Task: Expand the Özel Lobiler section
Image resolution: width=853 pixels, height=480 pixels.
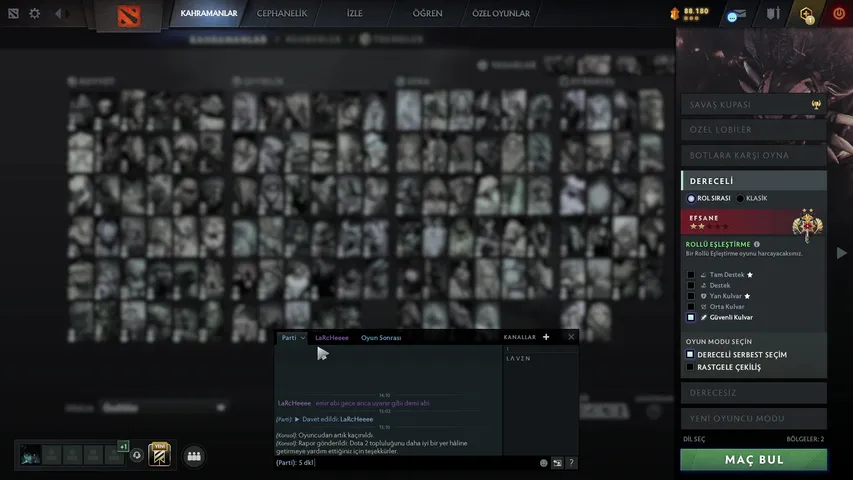Action: point(753,130)
